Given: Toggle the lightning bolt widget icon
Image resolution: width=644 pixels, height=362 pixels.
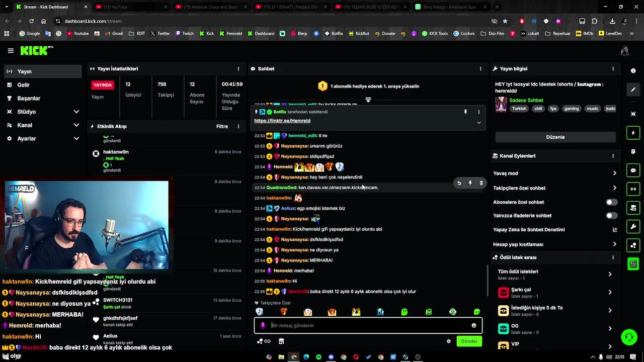Looking at the screenshot, I should coord(633,133).
